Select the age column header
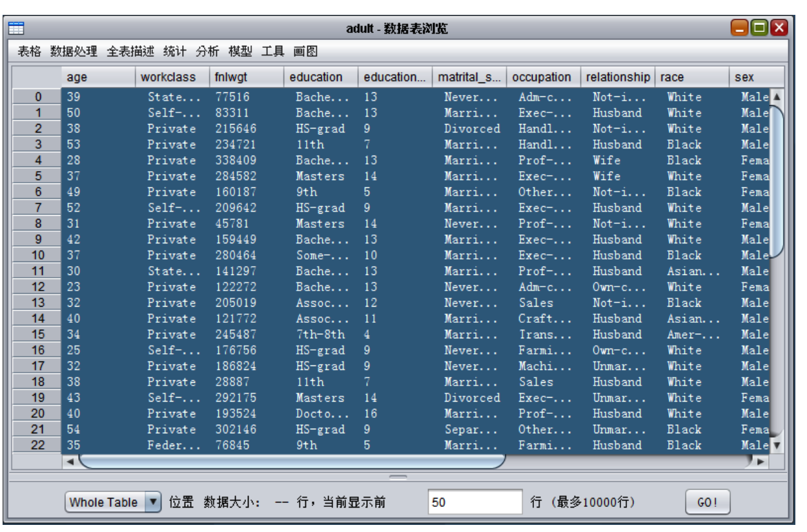 pyautogui.click(x=98, y=77)
